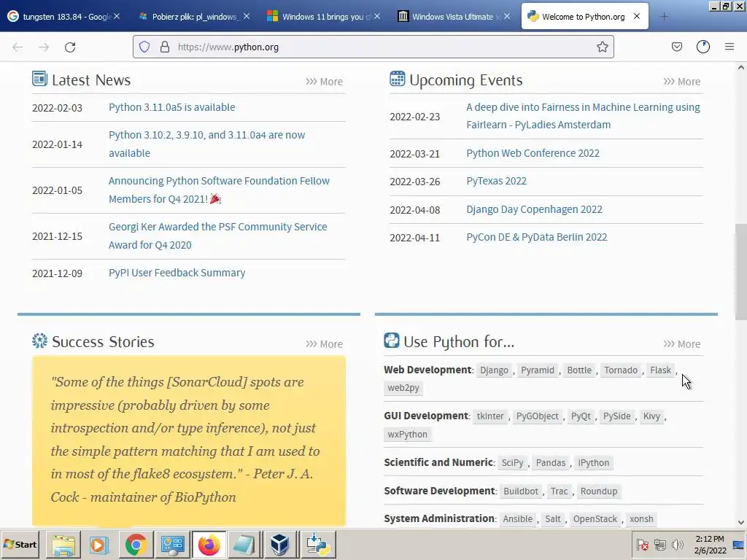Open More link for Upcoming Events

pyautogui.click(x=682, y=82)
